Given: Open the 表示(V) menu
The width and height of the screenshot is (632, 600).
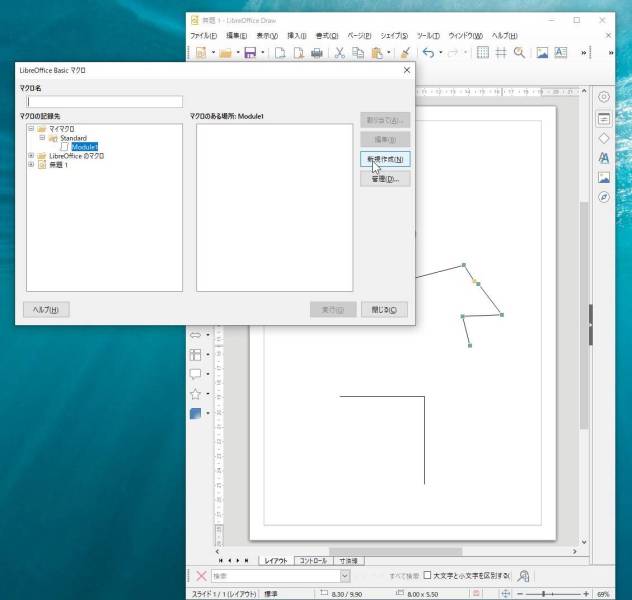Looking at the screenshot, I should (x=267, y=36).
